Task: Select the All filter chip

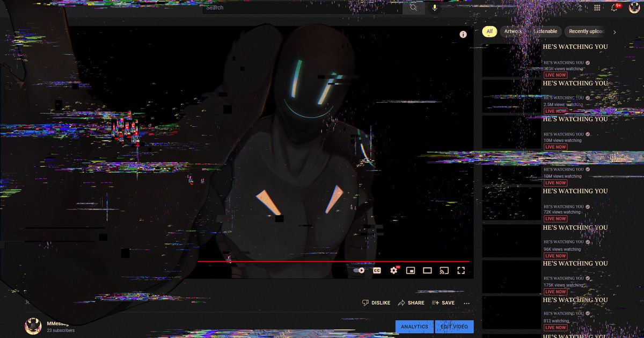Action: click(x=489, y=32)
